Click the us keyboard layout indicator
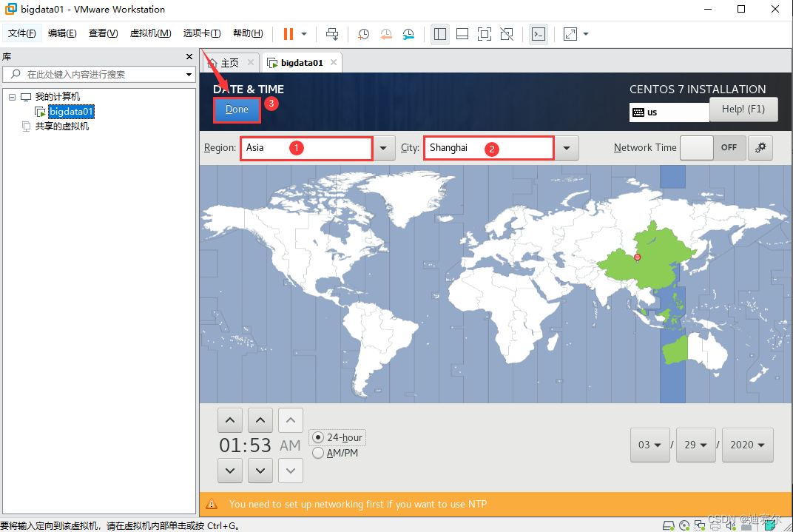The image size is (793, 532). coord(669,112)
